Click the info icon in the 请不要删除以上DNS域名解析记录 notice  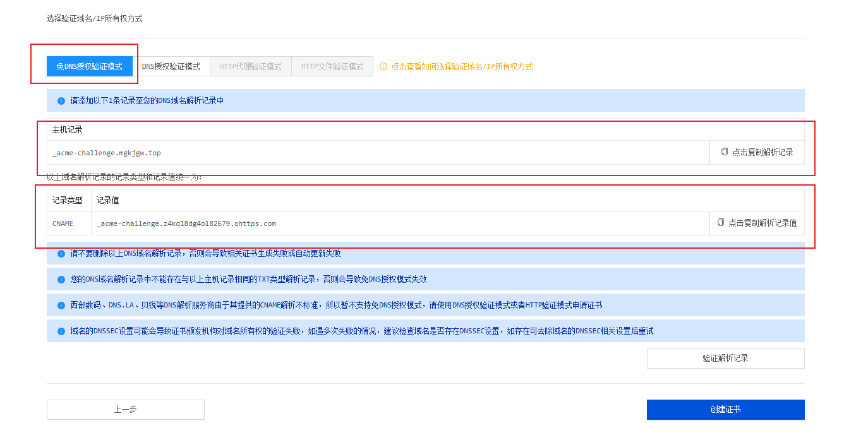tap(61, 254)
